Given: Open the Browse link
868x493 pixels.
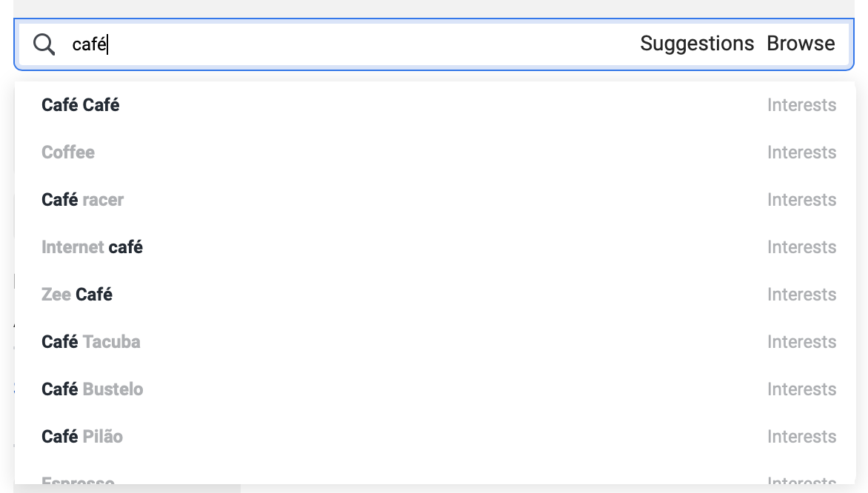Looking at the screenshot, I should [801, 44].
